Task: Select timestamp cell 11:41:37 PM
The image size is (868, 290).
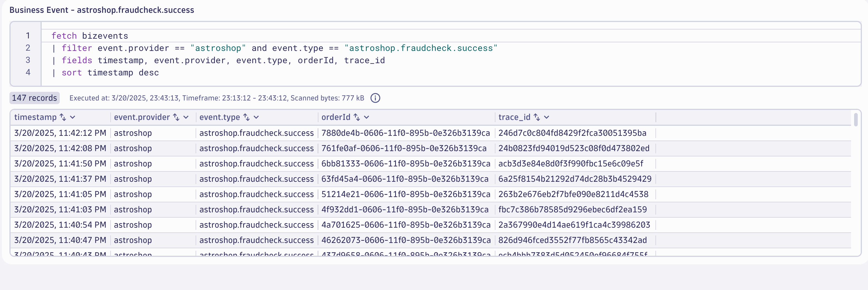Action: (x=60, y=179)
